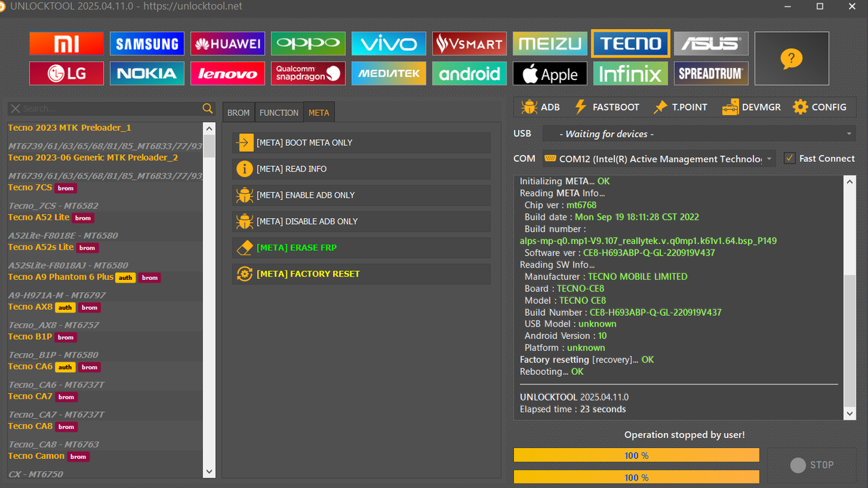The image size is (868, 488).
Task: Select the MediaTek brand logo
Action: point(389,73)
